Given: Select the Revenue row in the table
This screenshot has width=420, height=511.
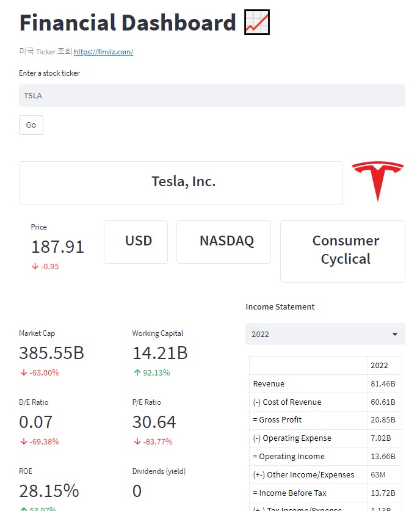Looking at the screenshot, I should (x=325, y=383).
